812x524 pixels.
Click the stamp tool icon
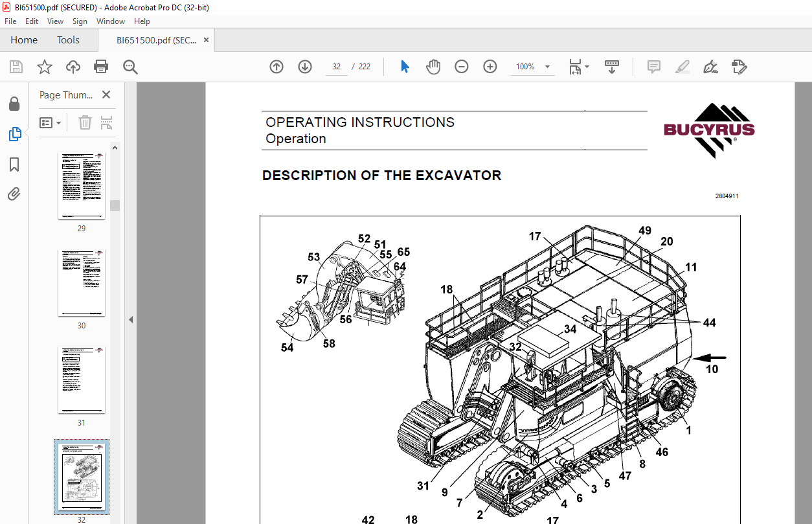(739, 67)
